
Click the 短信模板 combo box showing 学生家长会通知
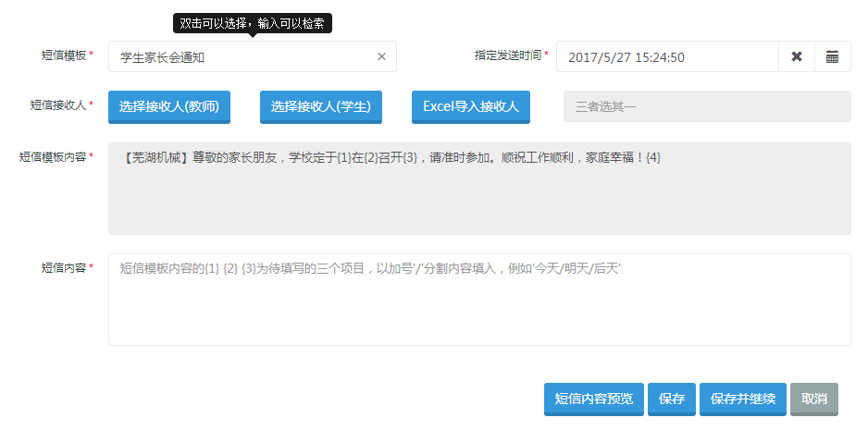pyautogui.click(x=241, y=56)
